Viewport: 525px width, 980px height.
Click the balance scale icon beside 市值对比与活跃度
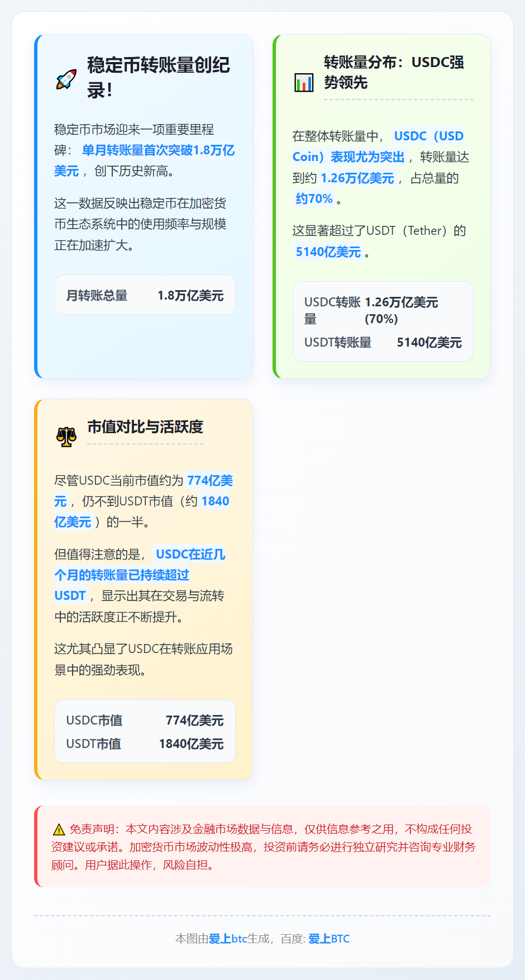(66, 437)
